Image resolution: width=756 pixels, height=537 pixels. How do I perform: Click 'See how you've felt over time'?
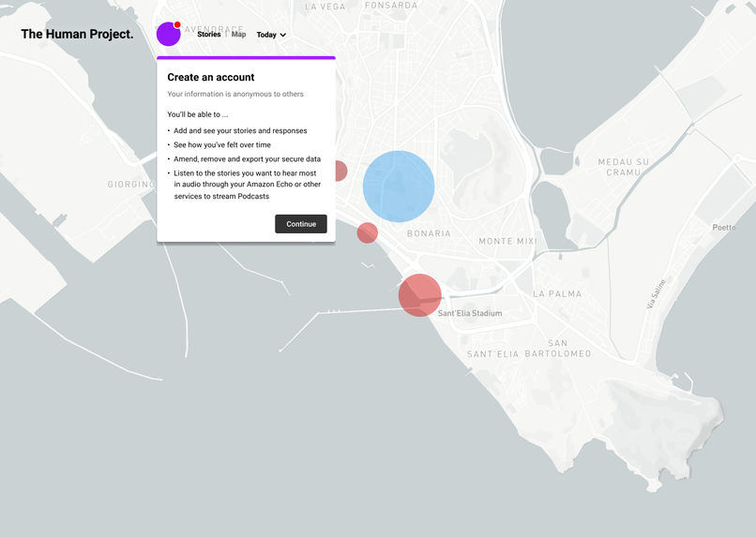(x=222, y=144)
